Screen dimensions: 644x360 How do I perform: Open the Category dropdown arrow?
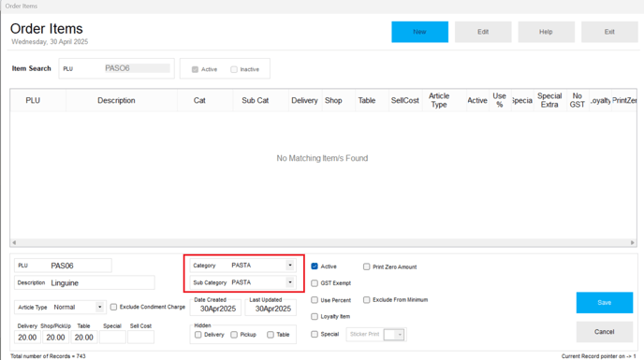pyautogui.click(x=290, y=266)
